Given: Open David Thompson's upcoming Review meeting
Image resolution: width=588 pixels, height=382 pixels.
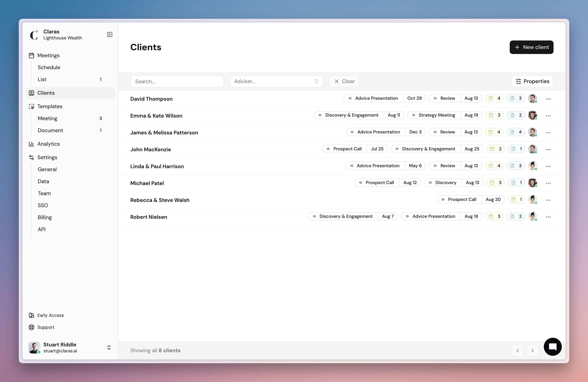Looking at the screenshot, I should pyautogui.click(x=455, y=98).
